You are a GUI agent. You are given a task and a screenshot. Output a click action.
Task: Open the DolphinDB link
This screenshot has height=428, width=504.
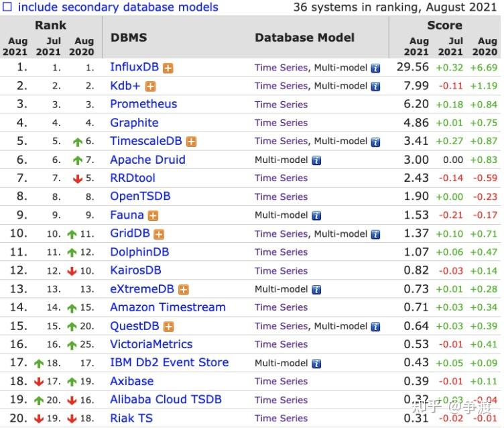(x=139, y=252)
